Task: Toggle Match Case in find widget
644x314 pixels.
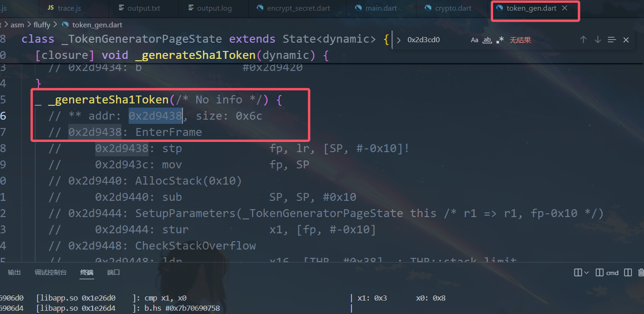Action: point(474,40)
